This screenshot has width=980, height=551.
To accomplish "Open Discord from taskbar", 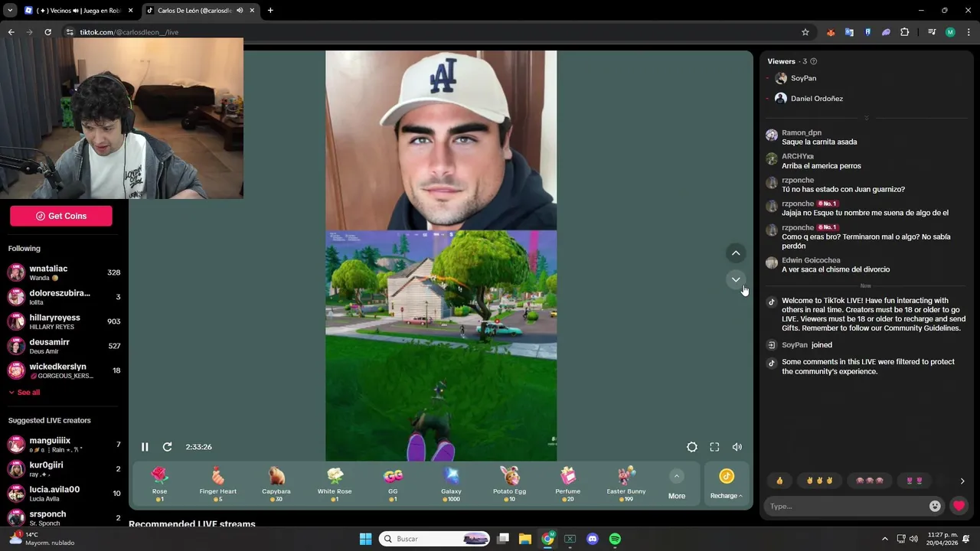I will click(x=593, y=539).
